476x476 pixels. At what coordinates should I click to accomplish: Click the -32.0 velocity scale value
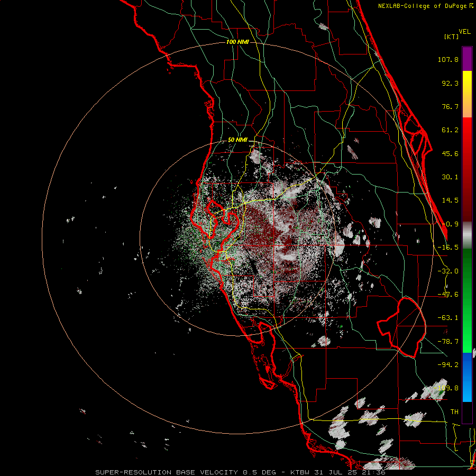[x=448, y=271]
